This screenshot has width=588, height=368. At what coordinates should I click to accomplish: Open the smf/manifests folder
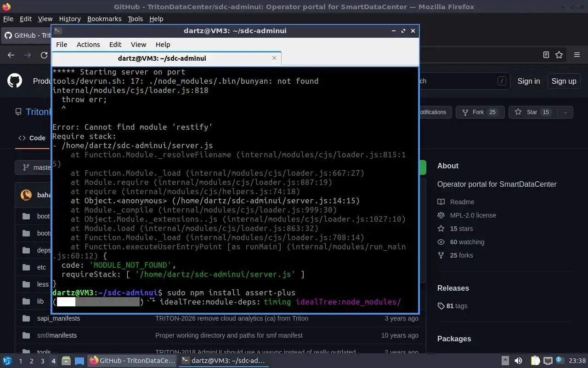[x=57, y=335]
